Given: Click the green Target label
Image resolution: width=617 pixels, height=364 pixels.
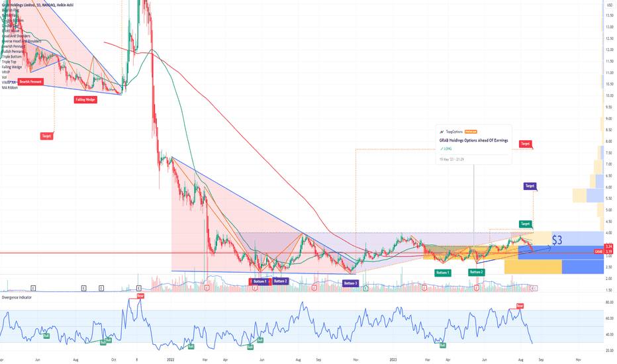Looking at the screenshot, I should [526, 224].
